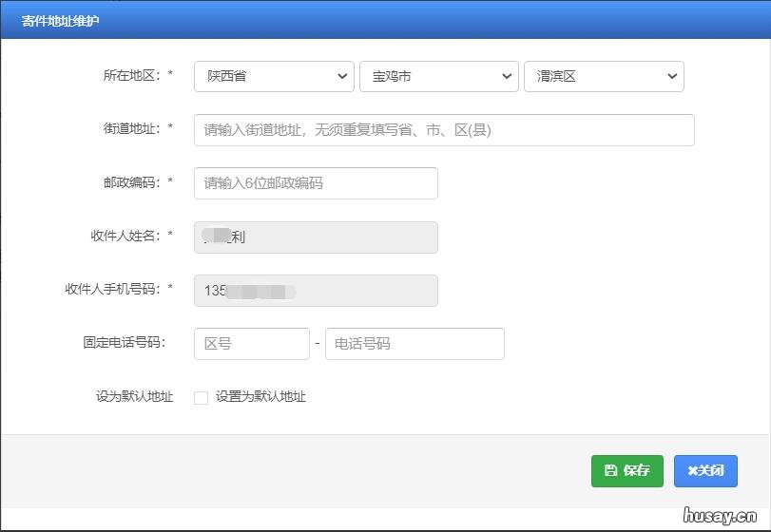Click the 收件人姓名 recipient name field
The height and width of the screenshot is (532, 771).
[x=316, y=237]
